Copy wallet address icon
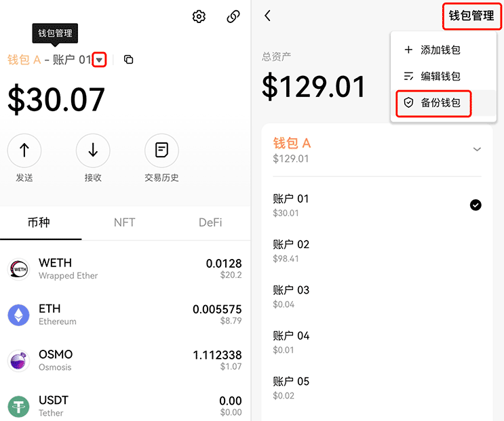504x421 pixels. pyautogui.click(x=129, y=60)
